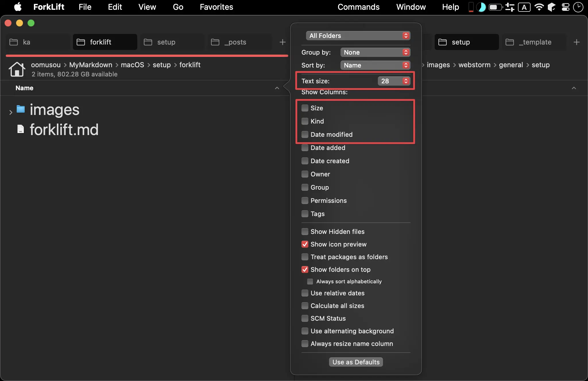Enable the Date created column
This screenshot has width=588, height=381.
point(305,161)
